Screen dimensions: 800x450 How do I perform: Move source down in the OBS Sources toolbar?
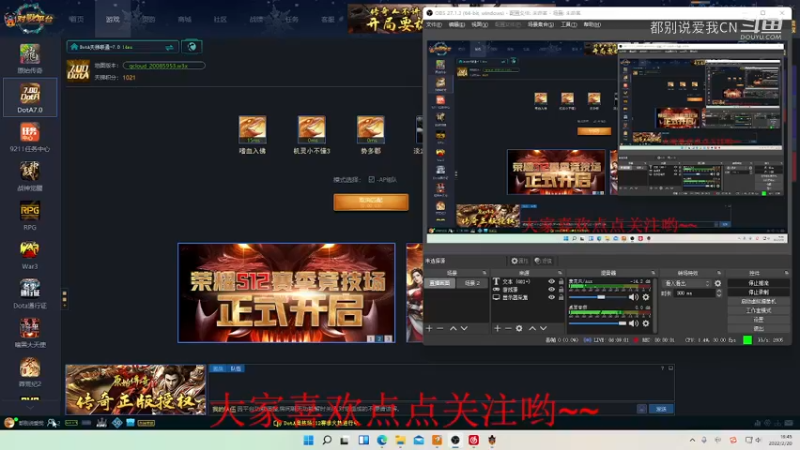543,329
